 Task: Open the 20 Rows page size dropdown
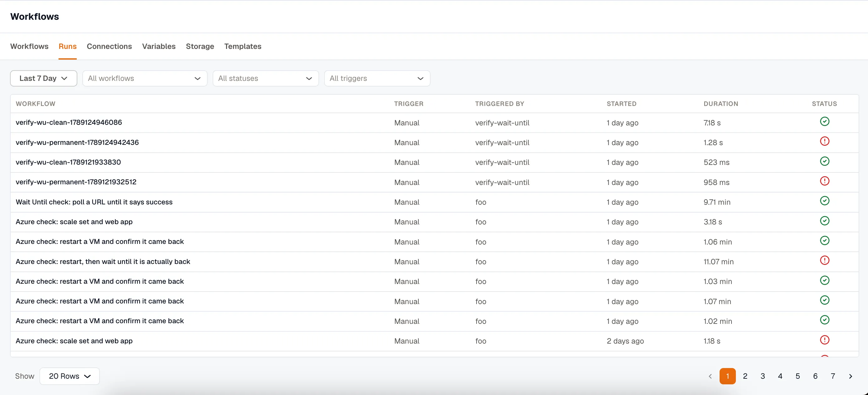[x=70, y=376]
